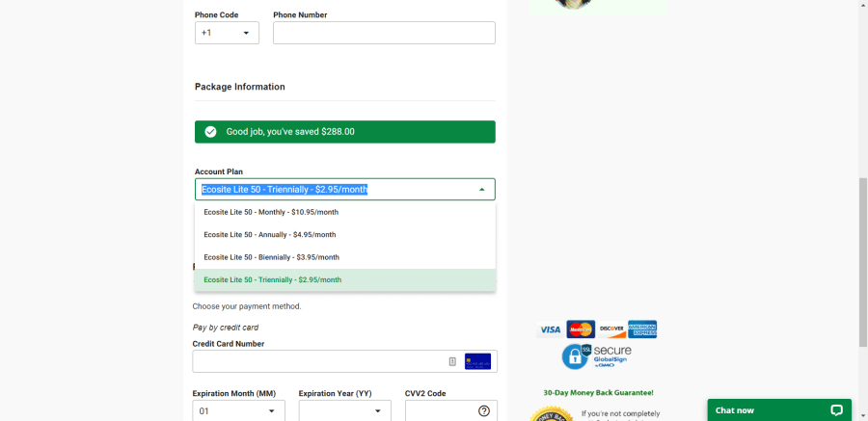Image resolution: width=868 pixels, height=421 pixels.
Task: Click the chat bubble icon
Action: pos(836,410)
